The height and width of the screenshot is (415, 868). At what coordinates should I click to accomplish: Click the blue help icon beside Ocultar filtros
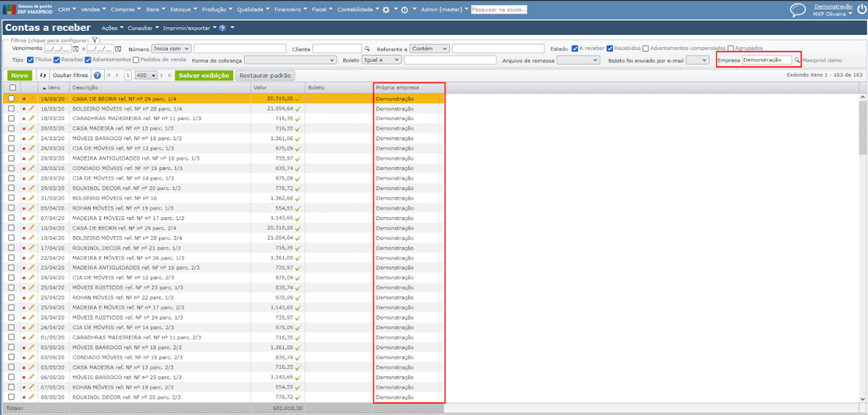(x=98, y=76)
